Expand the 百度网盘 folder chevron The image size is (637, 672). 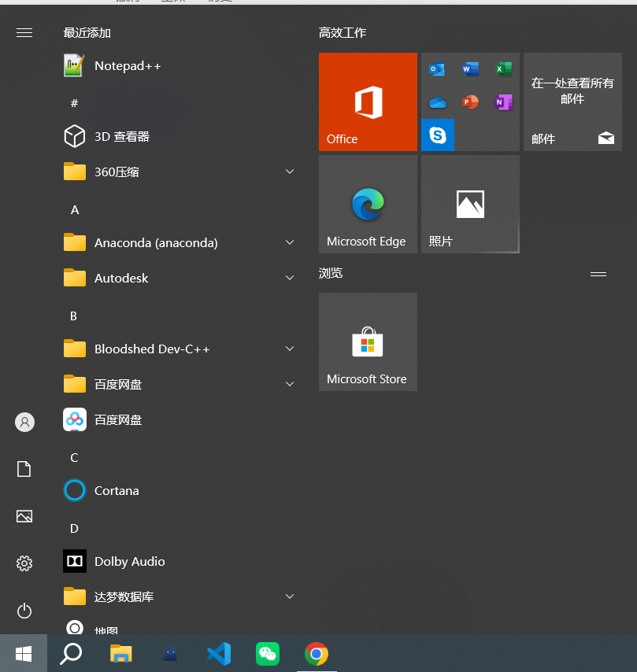click(x=290, y=384)
